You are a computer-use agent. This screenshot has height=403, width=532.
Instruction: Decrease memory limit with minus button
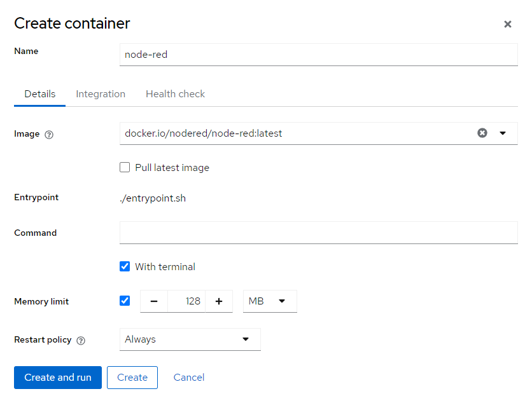154,301
